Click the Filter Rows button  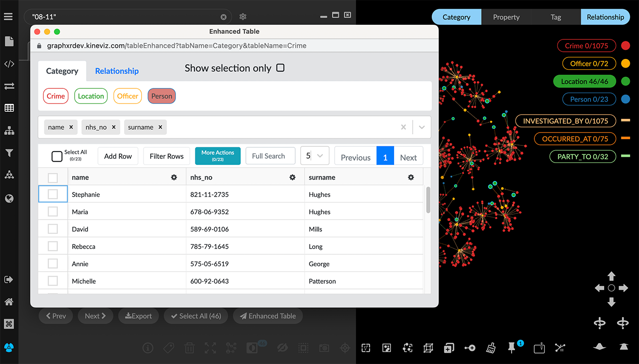(x=166, y=156)
